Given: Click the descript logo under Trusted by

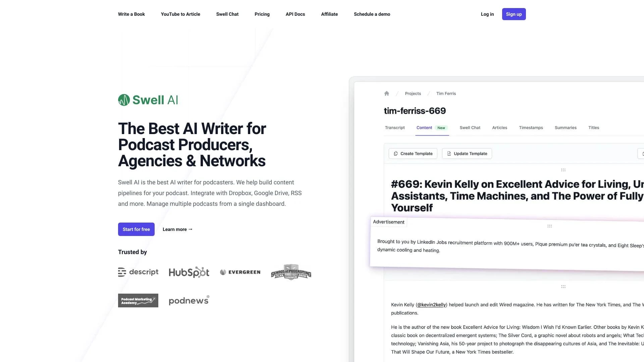Looking at the screenshot, I should click(x=138, y=272).
